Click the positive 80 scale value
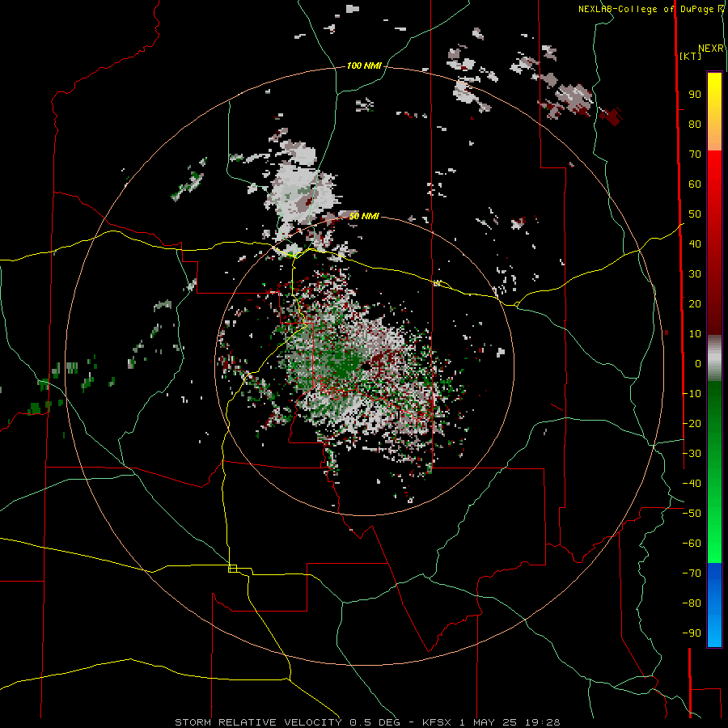Screen dimensions: 728x728 point(695,125)
